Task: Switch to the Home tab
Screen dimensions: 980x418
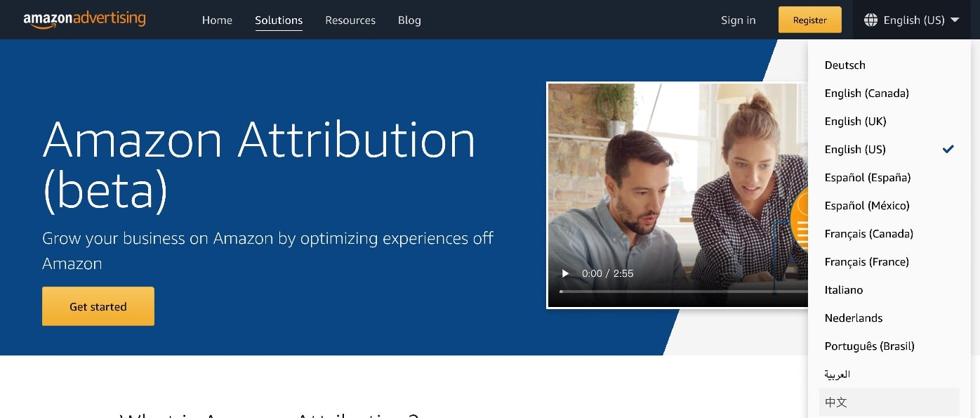Action: tap(217, 20)
